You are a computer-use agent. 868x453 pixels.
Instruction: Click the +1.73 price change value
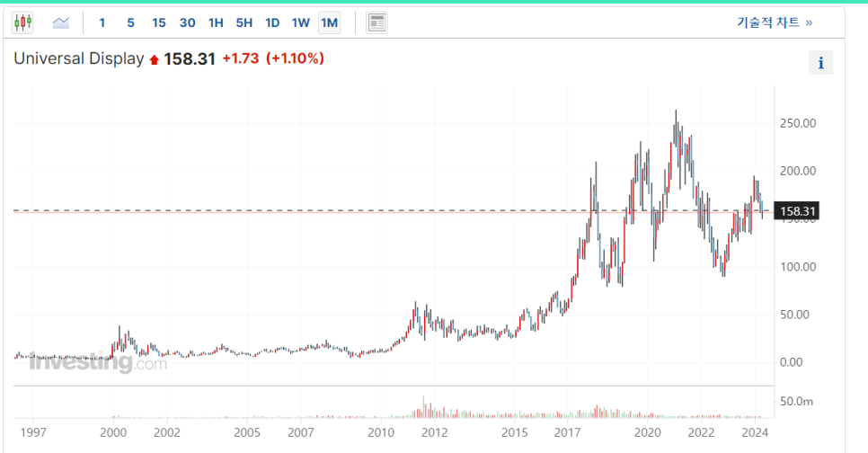tap(240, 58)
